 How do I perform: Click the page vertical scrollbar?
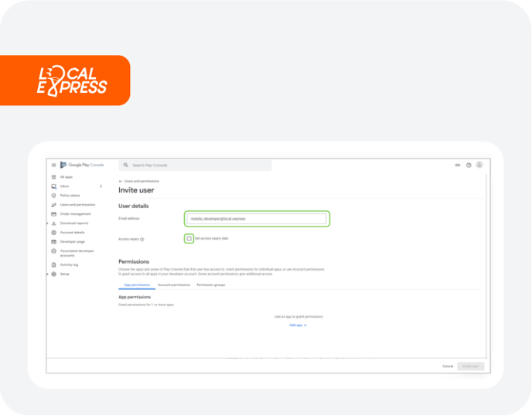[x=486, y=266]
